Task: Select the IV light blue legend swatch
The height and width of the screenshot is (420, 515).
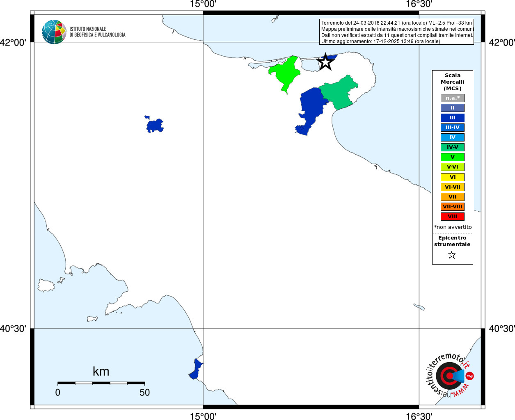Action: [453, 137]
